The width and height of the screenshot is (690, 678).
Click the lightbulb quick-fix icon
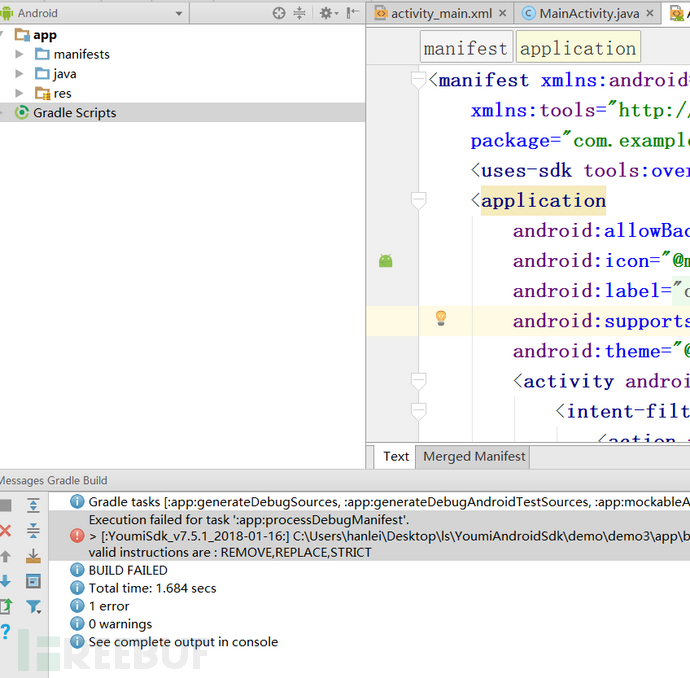441,318
